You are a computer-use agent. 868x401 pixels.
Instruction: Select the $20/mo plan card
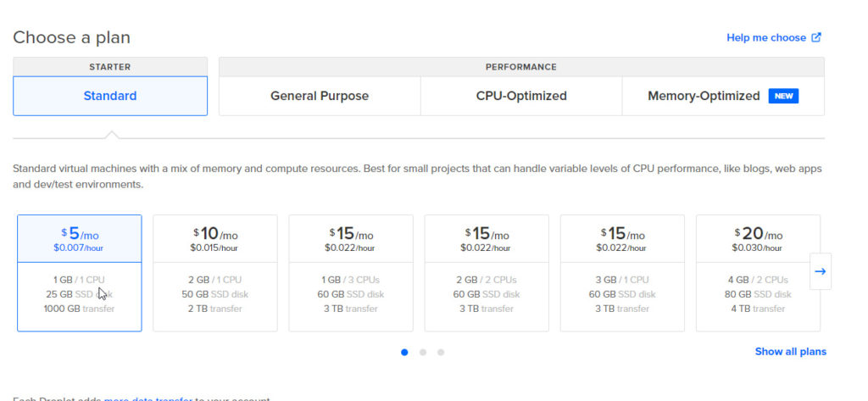pyautogui.click(x=758, y=273)
